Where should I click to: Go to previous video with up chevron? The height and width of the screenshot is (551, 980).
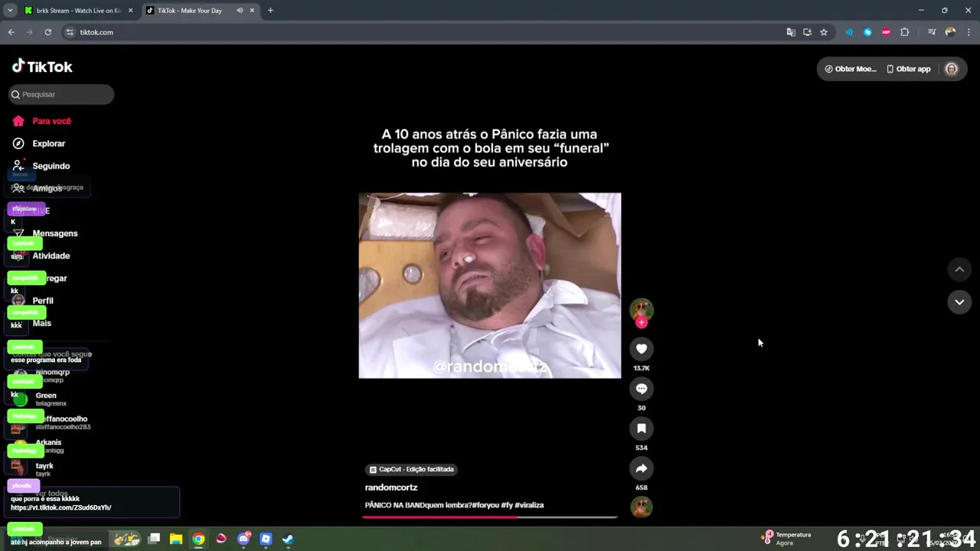(959, 269)
